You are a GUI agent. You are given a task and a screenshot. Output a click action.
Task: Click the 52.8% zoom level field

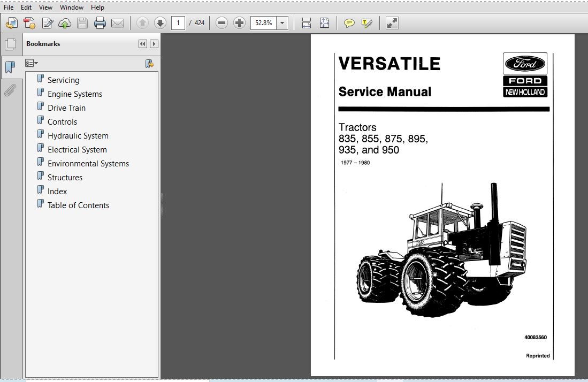coord(264,23)
